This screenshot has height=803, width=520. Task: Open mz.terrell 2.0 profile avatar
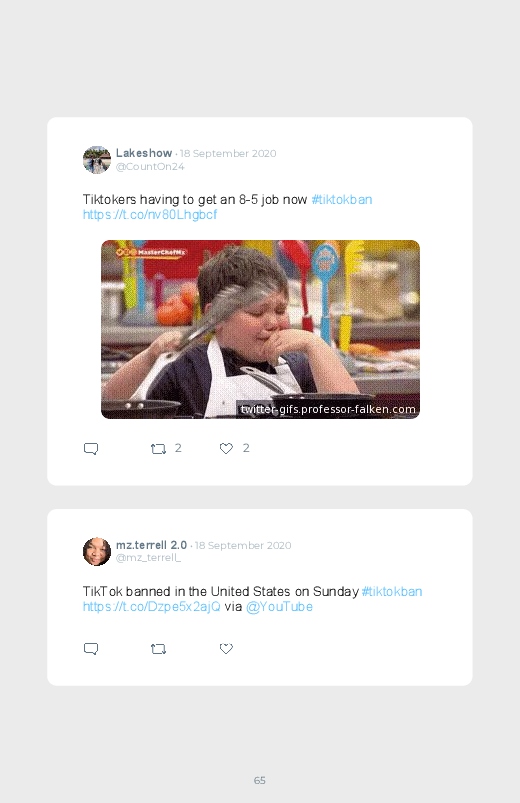[x=97, y=552]
